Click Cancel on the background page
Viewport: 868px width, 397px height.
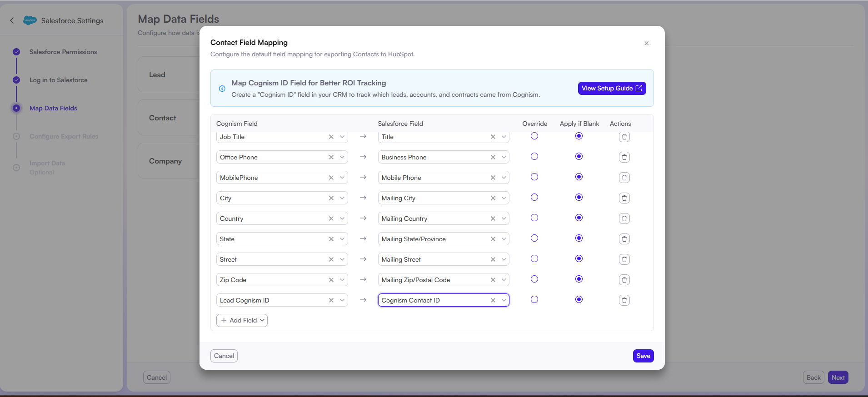[157, 377]
